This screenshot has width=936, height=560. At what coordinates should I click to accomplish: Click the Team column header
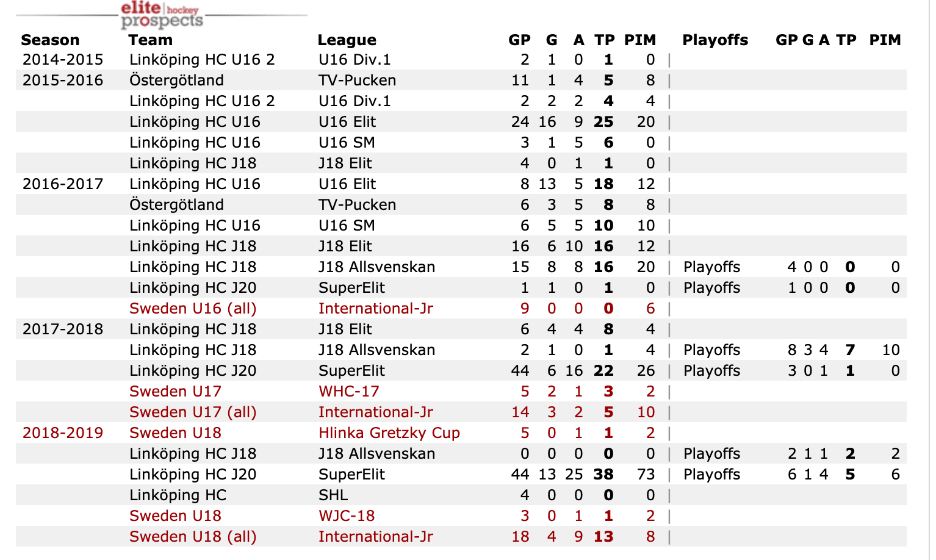click(x=150, y=40)
